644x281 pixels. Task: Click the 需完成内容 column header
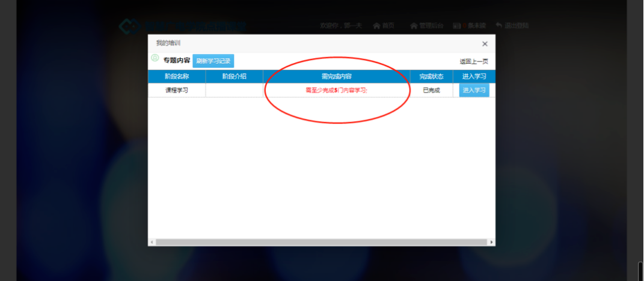point(336,76)
